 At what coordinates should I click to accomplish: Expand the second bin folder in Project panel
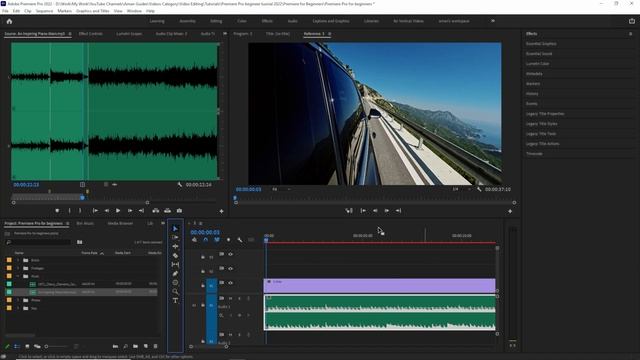18,268
